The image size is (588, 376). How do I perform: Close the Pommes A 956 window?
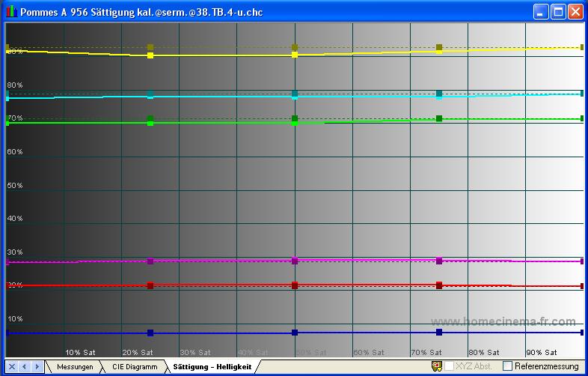point(575,12)
